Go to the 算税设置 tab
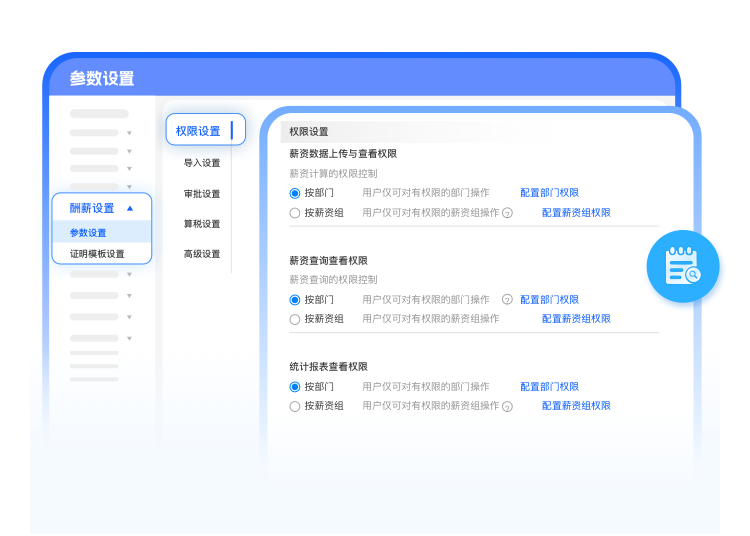 click(x=201, y=224)
